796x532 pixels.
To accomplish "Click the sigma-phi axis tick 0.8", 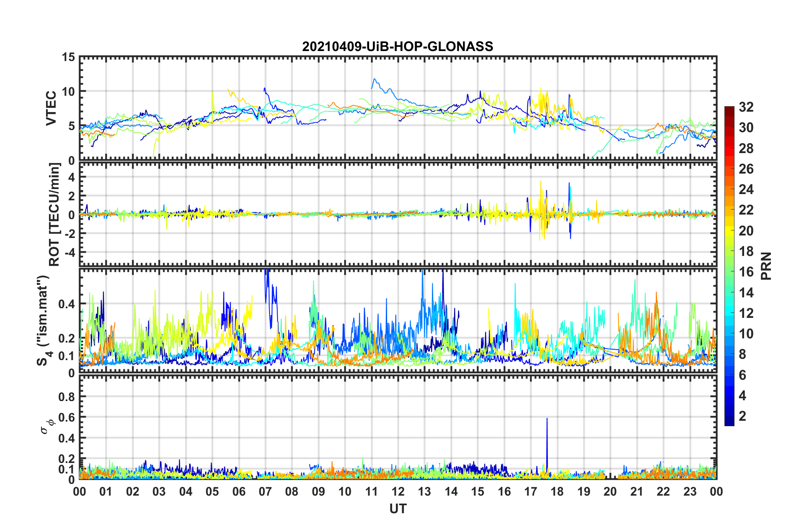I will (67, 396).
